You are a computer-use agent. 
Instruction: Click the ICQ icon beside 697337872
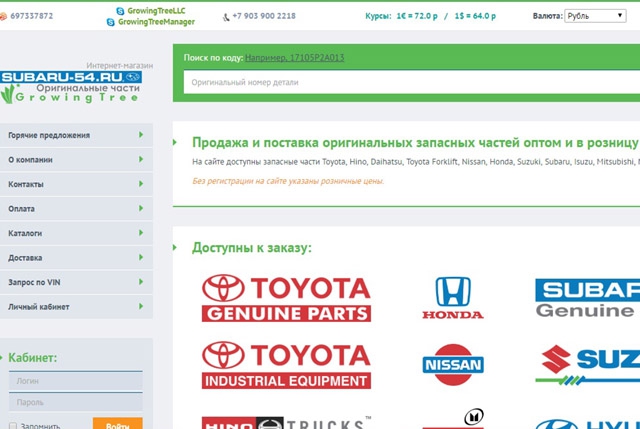tap(3, 16)
